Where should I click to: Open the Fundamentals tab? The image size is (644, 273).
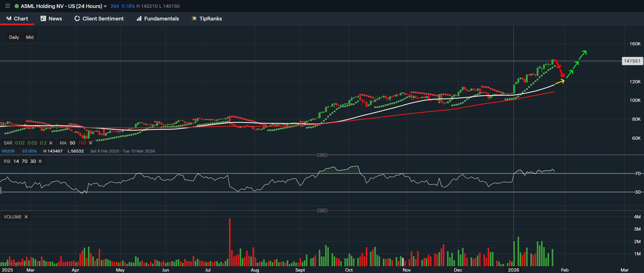(x=161, y=19)
